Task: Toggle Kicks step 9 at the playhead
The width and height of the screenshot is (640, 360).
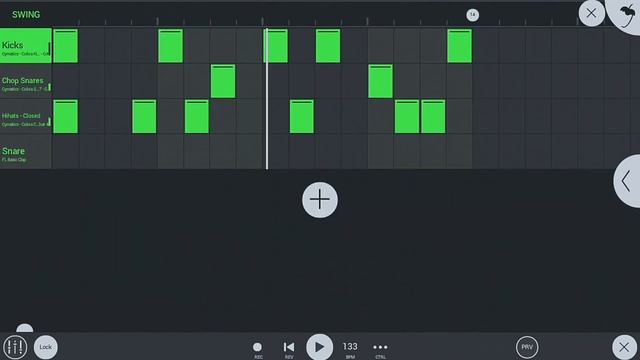Action: click(x=276, y=46)
